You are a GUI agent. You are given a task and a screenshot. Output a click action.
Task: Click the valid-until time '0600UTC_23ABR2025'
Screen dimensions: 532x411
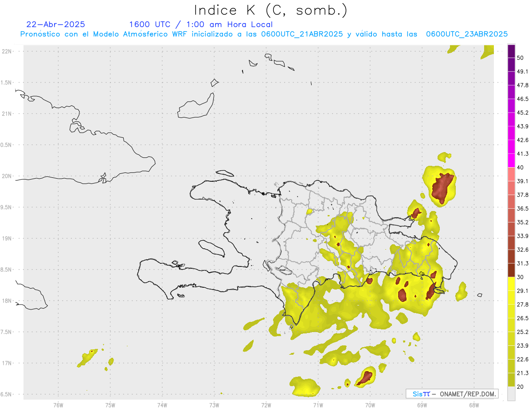pos(467,34)
